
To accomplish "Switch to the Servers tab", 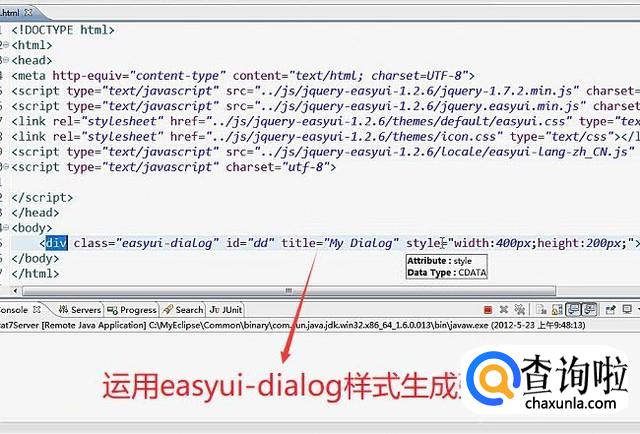I will 80,310.
